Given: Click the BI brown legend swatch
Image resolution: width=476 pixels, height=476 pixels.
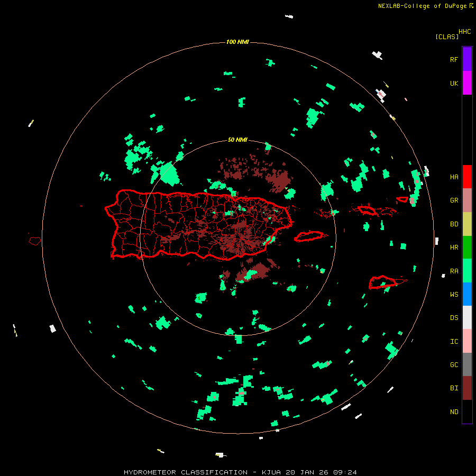Looking at the screenshot, I should click(x=467, y=388).
